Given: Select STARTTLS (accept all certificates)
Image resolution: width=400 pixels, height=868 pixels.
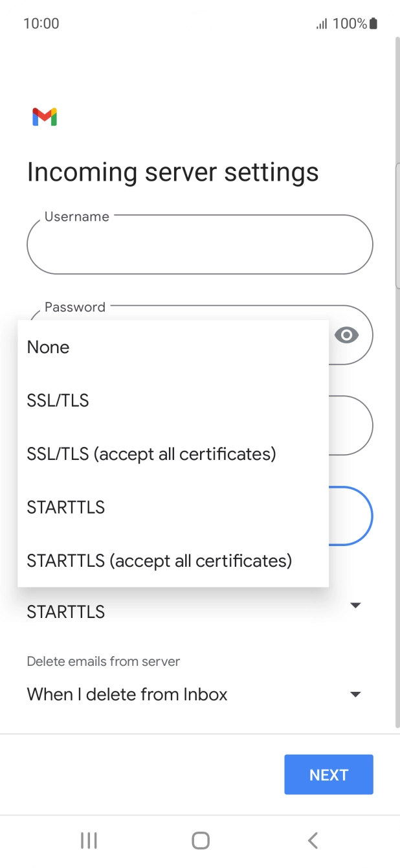Looking at the screenshot, I should (159, 560).
